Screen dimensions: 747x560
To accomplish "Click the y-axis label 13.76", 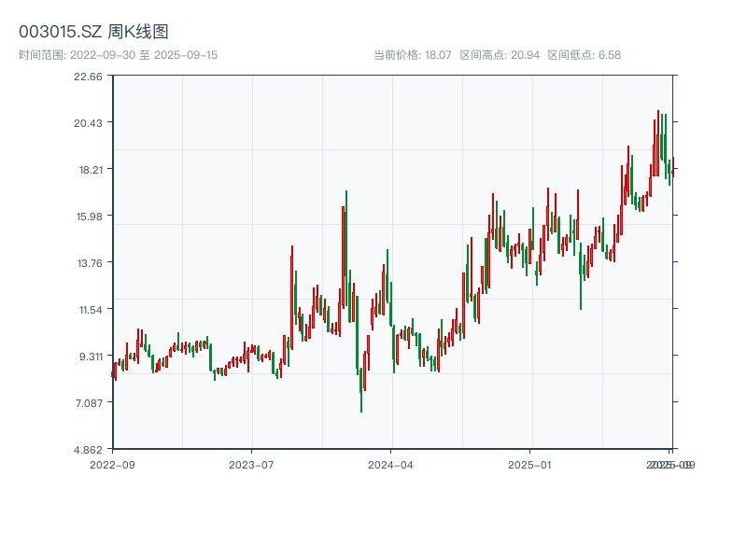I will coord(90,263).
